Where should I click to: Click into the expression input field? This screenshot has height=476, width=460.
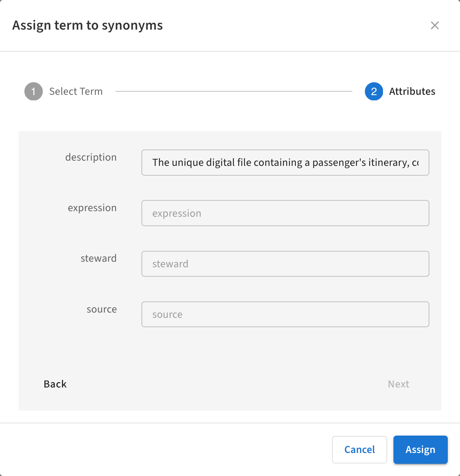point(285,213)
